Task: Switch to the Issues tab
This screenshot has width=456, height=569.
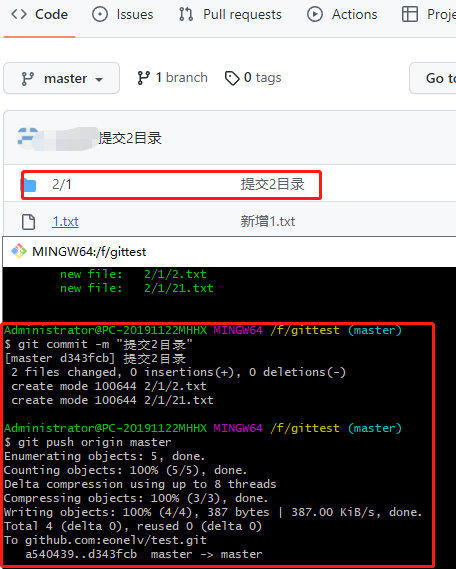Action: (123, 15)
